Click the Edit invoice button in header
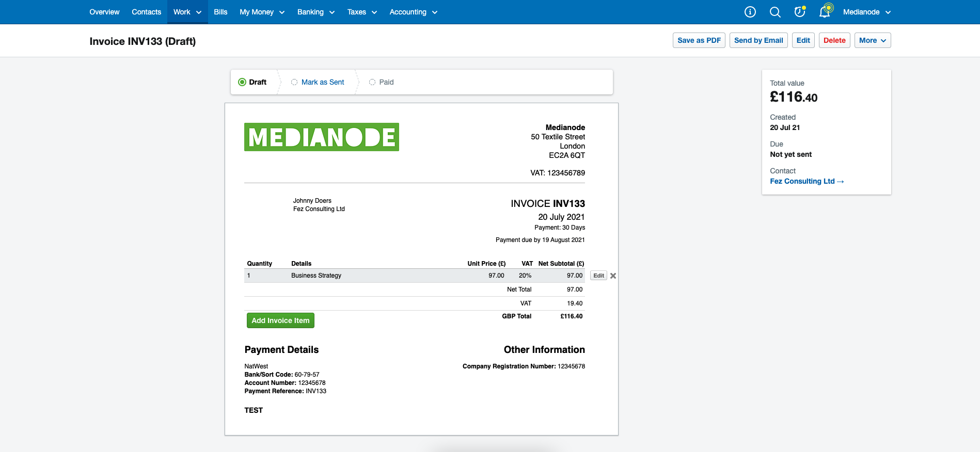The width and height of the screenshot is (980, 452). click(x=803, y=40)
